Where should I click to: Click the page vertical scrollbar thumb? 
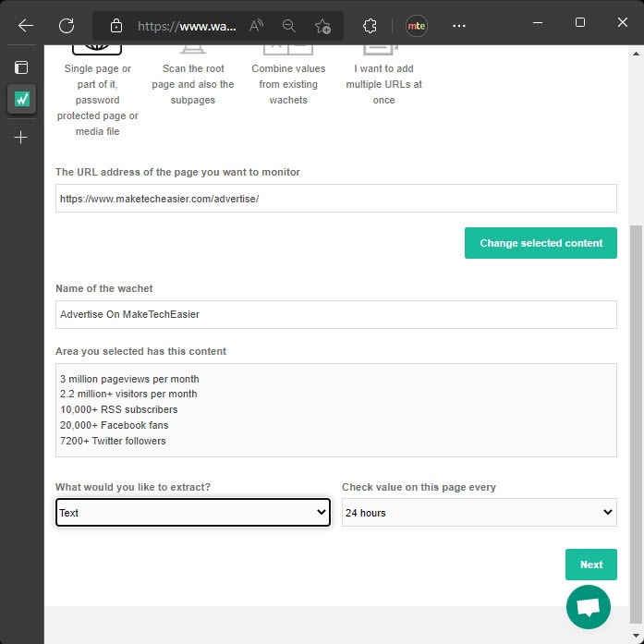click(x=636, y=423)
